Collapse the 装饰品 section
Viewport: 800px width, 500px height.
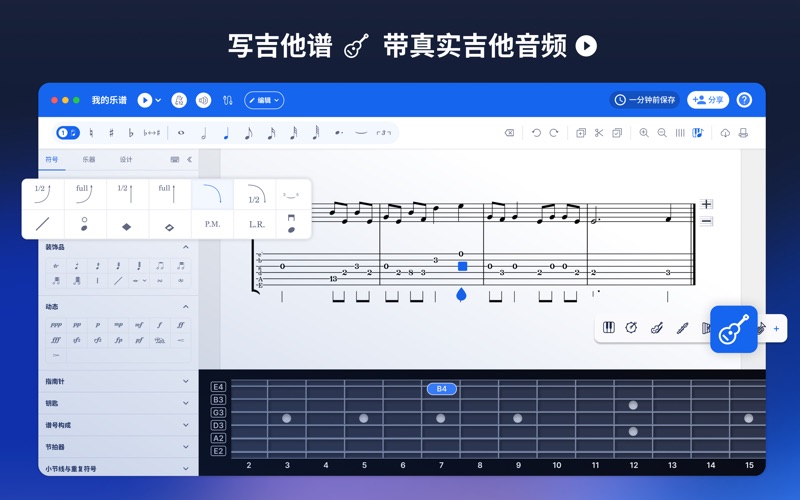(186, 247)
